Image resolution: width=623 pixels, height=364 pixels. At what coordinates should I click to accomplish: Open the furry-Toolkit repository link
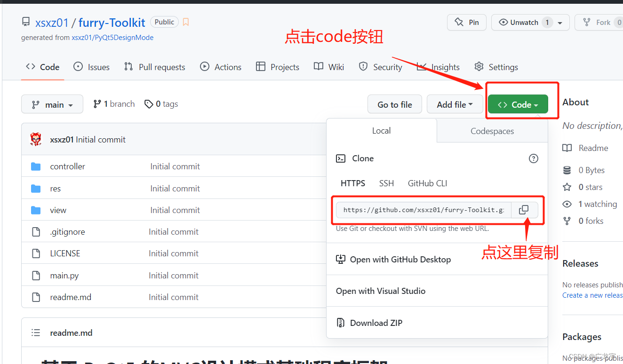point(112,23)
